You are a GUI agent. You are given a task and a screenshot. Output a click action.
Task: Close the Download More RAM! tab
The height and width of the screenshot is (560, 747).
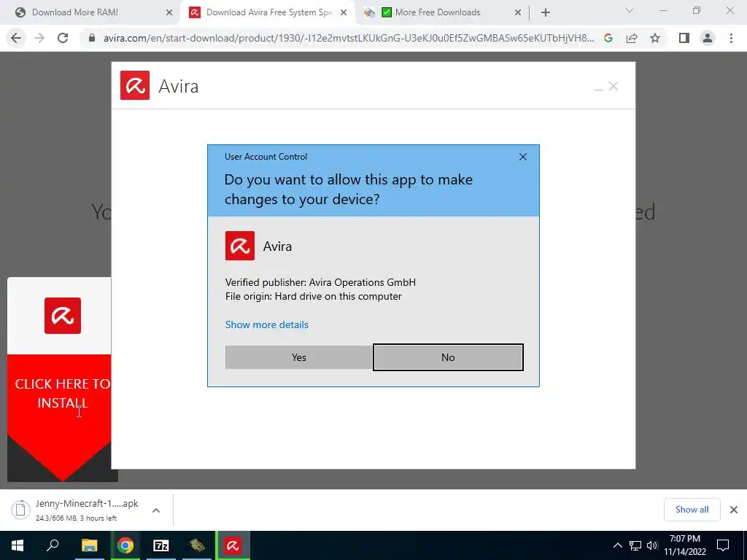(169, 13)
